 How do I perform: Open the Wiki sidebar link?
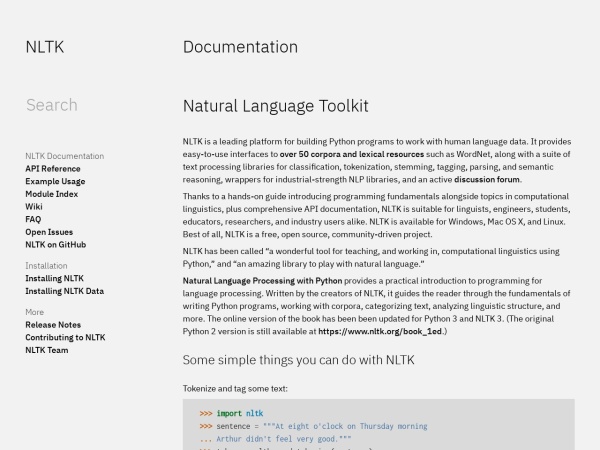pyautogui.click(x=34, y=207)
